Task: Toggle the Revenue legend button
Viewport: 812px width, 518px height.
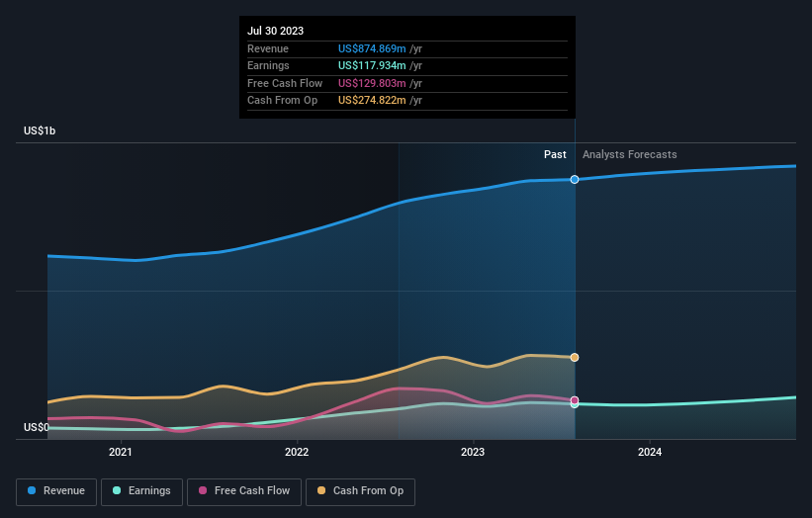Action: [x=56, y=491]
